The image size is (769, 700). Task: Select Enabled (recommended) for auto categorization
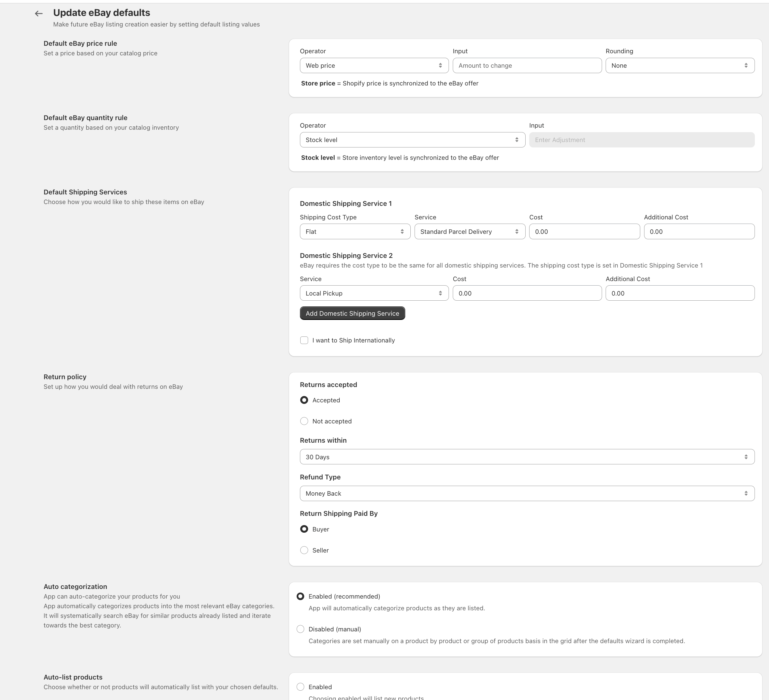pyautogui.click(x=300, y=596)
